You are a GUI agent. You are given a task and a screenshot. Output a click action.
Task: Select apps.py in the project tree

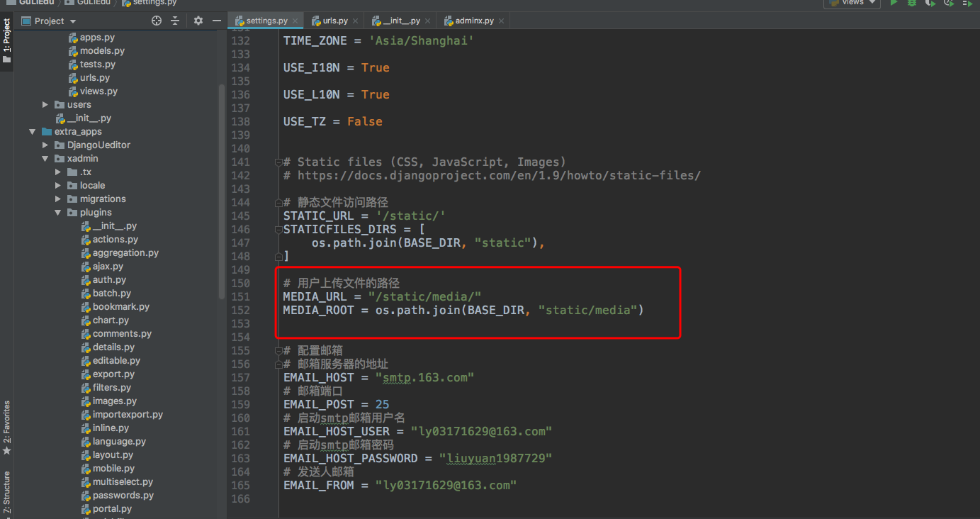91,38
